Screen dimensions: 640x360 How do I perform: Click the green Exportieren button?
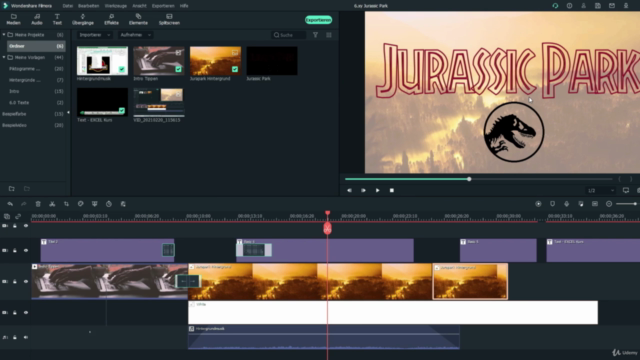[x=318, y=20]
